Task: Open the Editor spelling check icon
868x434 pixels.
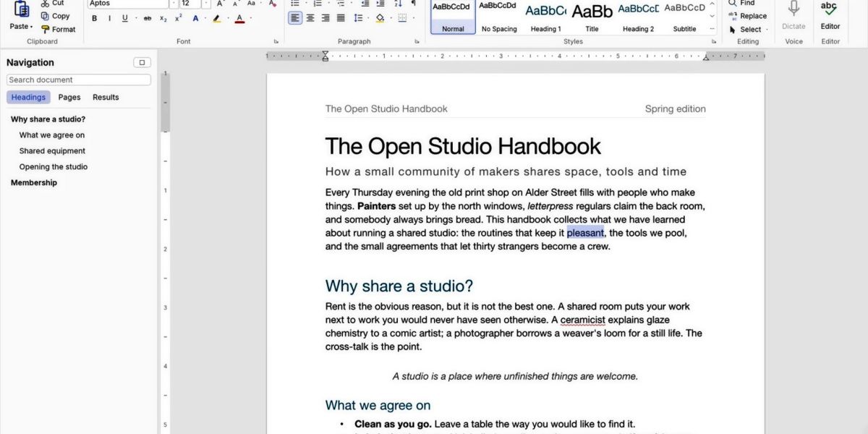Action: pos(830,9)
